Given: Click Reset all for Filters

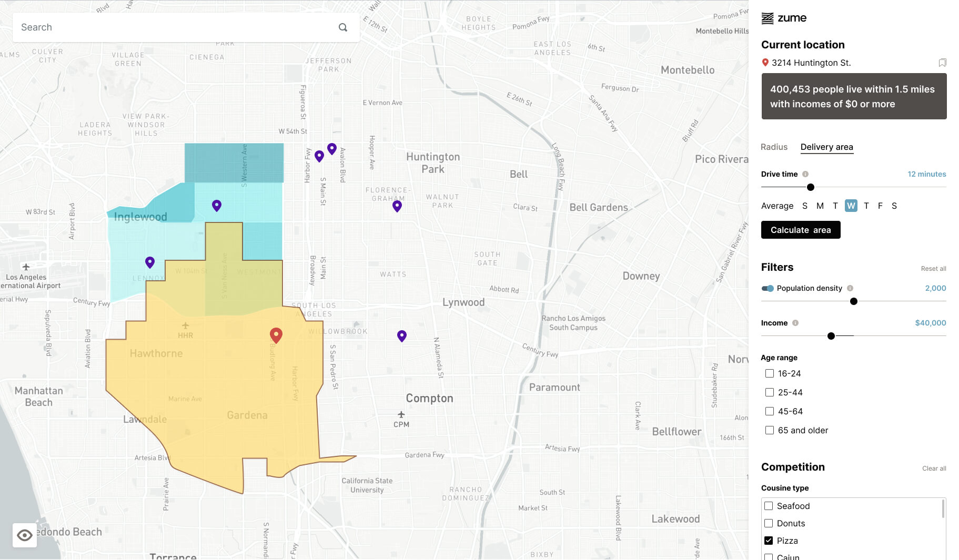Looking at the screenshot, I should (933, 269).
